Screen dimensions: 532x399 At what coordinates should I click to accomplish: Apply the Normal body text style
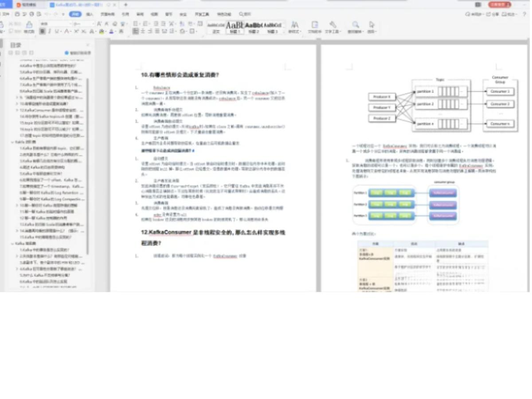(x=216, y=27)
